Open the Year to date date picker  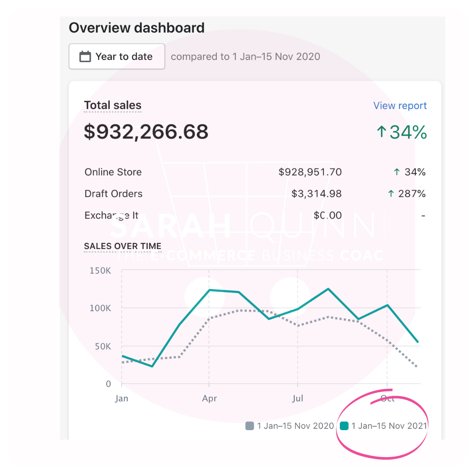(117, 56)
